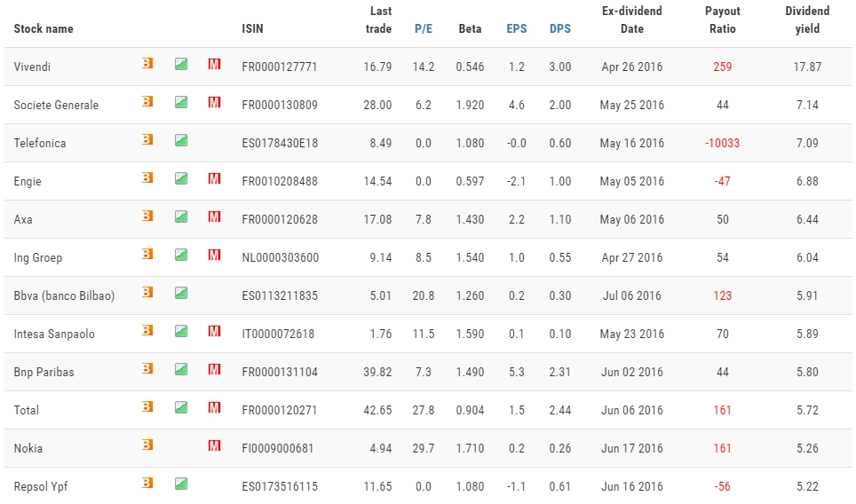Sort by the P/E column header
The width and height of the screenshot is (856, 504).
pos(424,29)
